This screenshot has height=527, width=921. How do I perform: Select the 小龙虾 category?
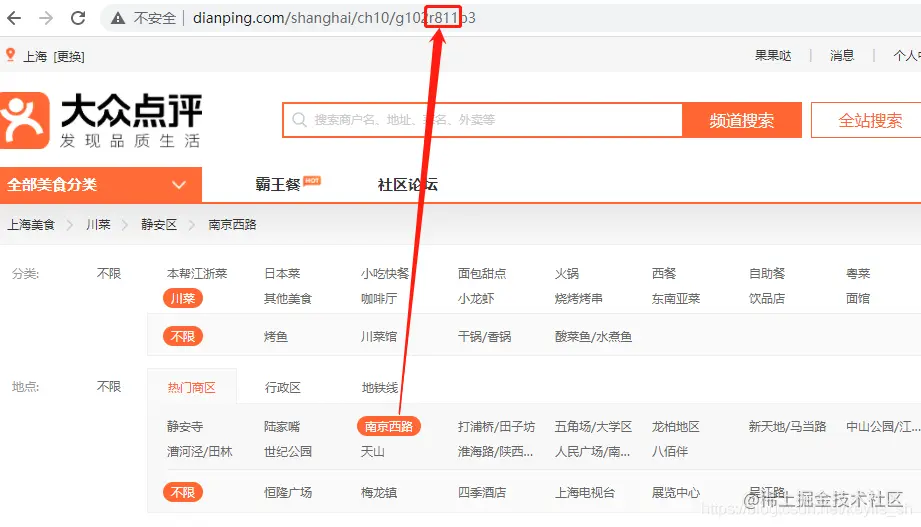coord(476,298)
